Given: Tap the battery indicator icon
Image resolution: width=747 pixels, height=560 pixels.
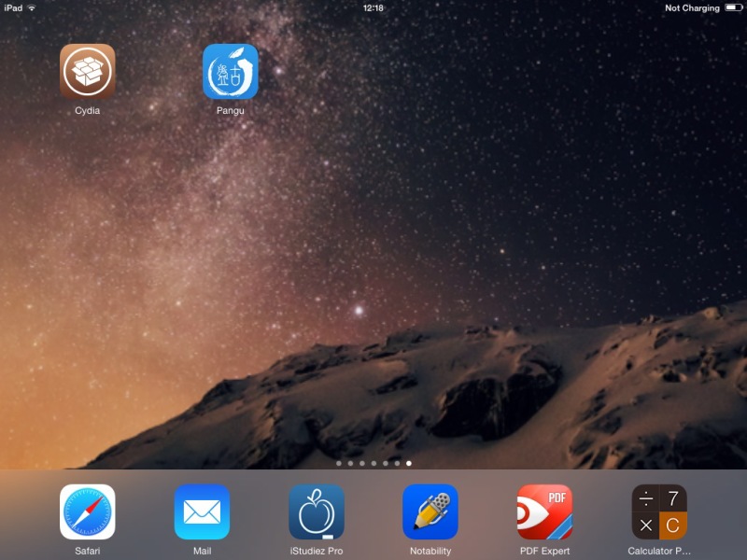Looking at the screenshot, I should (733, 7).
